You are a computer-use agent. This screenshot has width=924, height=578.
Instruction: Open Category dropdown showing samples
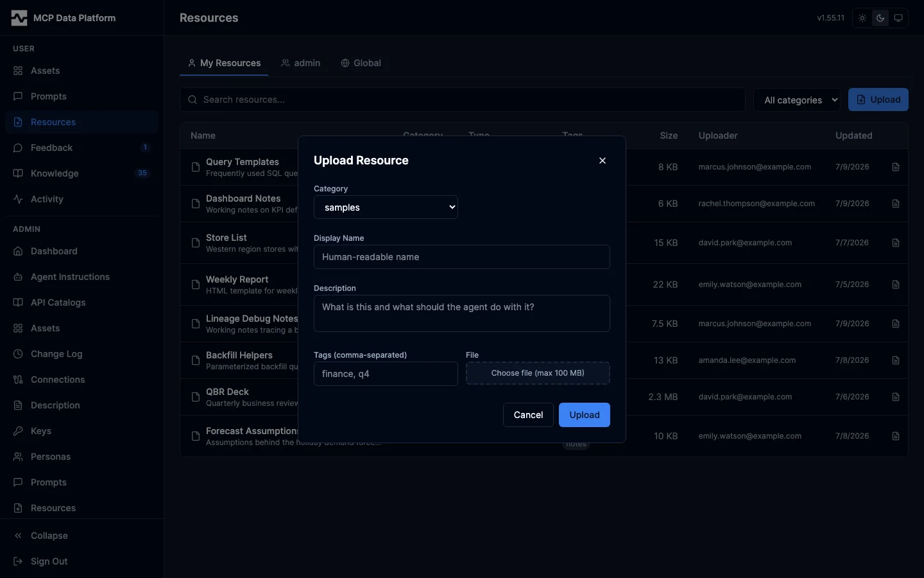pyautogui.click(x=386, y=207)
